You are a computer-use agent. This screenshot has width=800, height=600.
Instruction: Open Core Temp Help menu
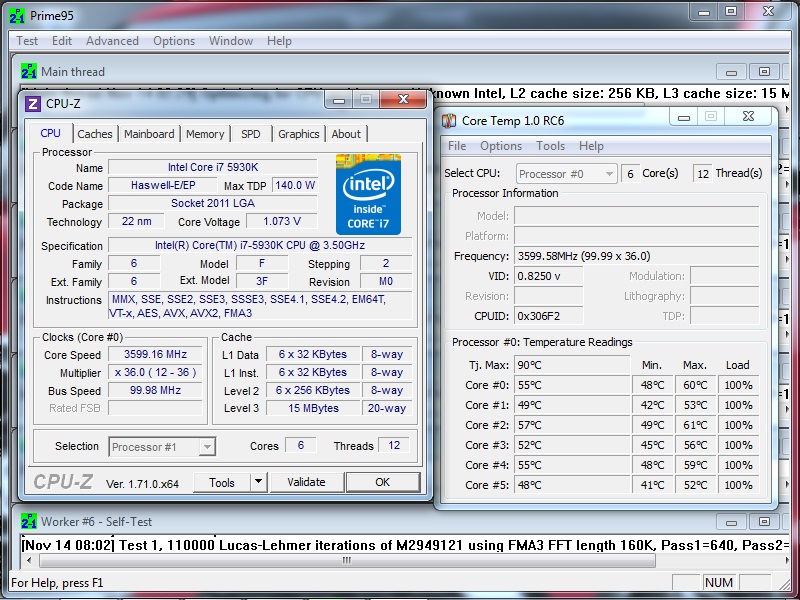point(591,146)
